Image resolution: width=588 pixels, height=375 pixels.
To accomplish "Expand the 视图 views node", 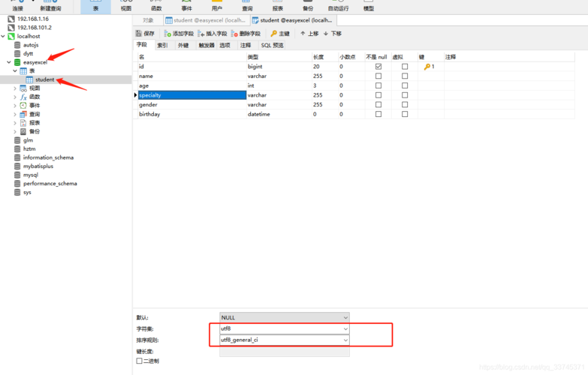I will tap(15, 88).
